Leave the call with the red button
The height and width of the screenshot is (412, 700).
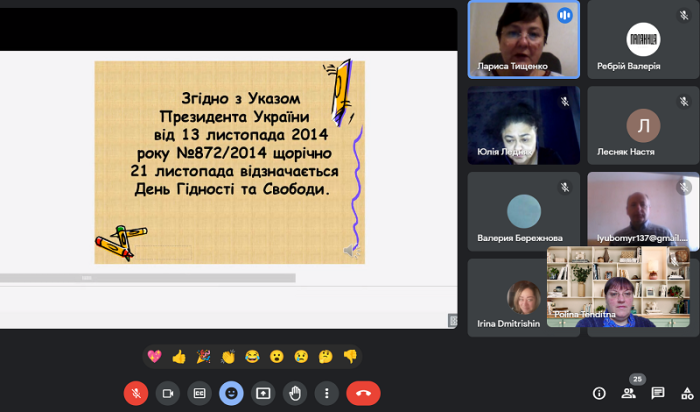point(363,393)
